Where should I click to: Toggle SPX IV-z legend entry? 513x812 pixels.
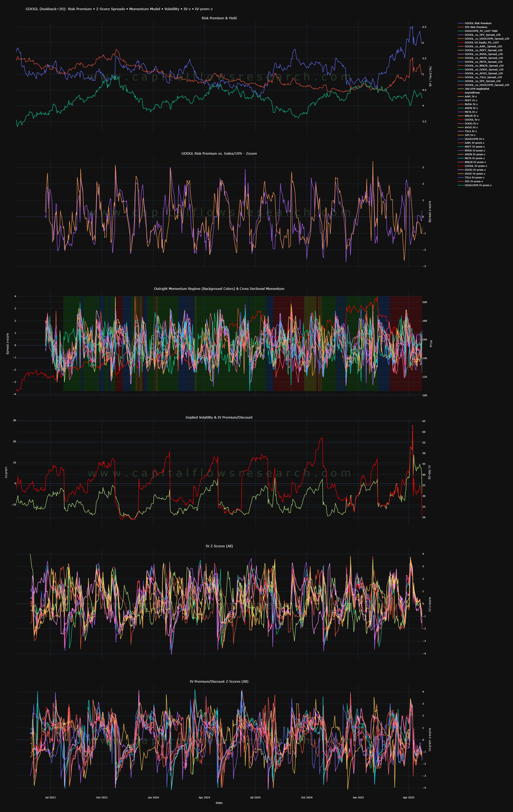(x=467, y=135)
